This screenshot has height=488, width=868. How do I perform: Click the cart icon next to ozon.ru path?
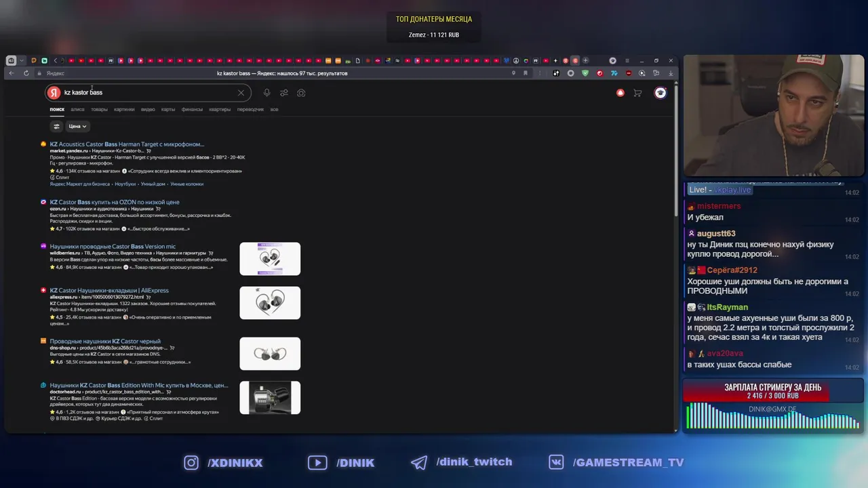159,209
